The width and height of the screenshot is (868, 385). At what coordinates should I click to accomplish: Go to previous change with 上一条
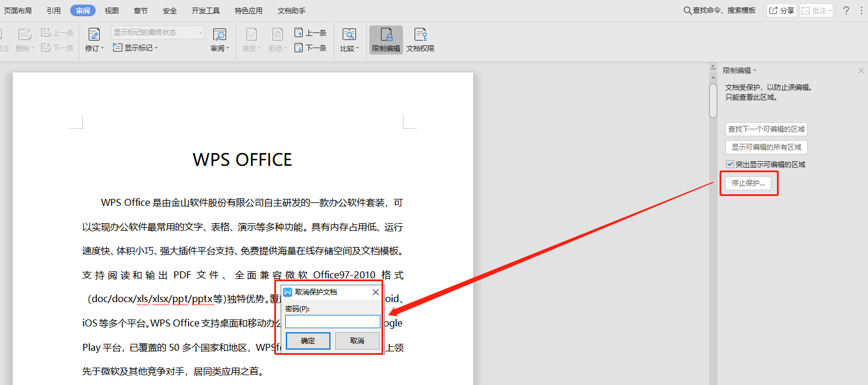pos(311,32)
